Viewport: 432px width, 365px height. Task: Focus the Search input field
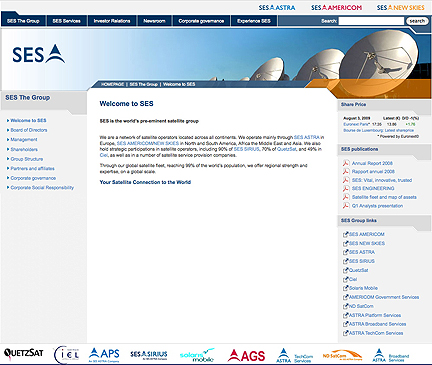tap(371, 21)
